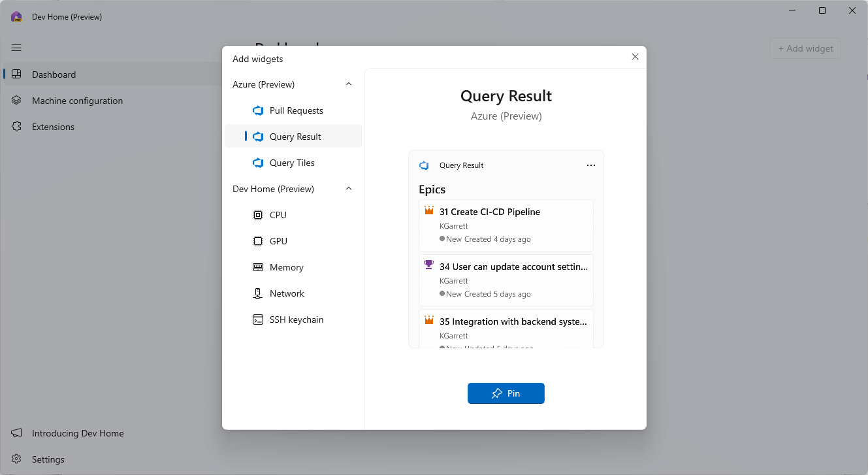Viewport: 868px width, 475px height.
Task: Close the Add widgets dialog
Action: tap(635, 57)
